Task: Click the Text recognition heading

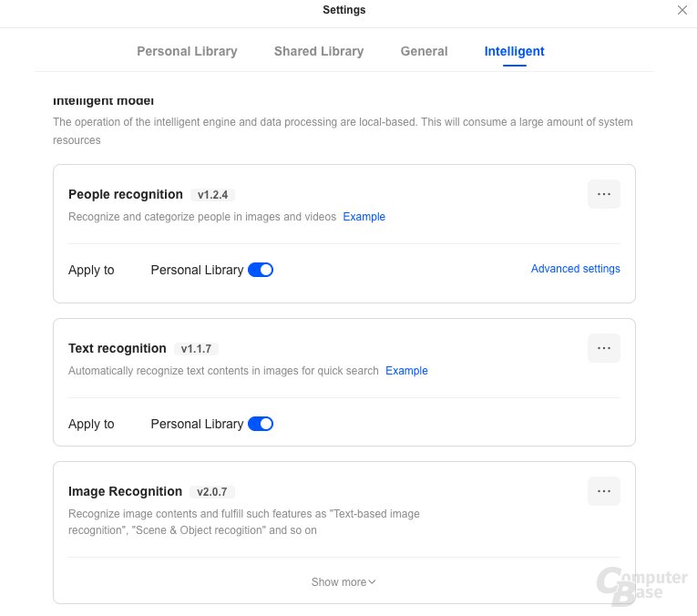Action: tap(118, 348)
